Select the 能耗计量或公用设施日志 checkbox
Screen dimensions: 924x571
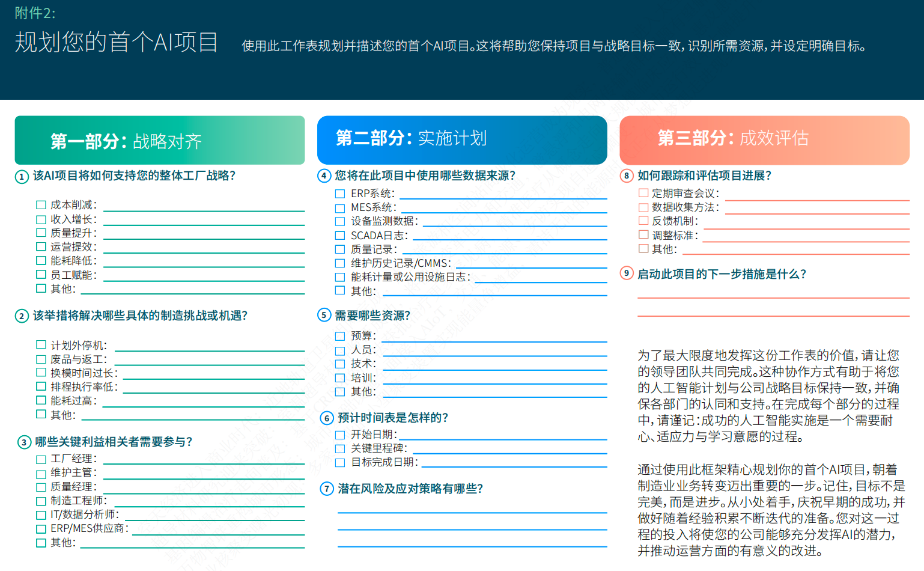pos(340,277)
